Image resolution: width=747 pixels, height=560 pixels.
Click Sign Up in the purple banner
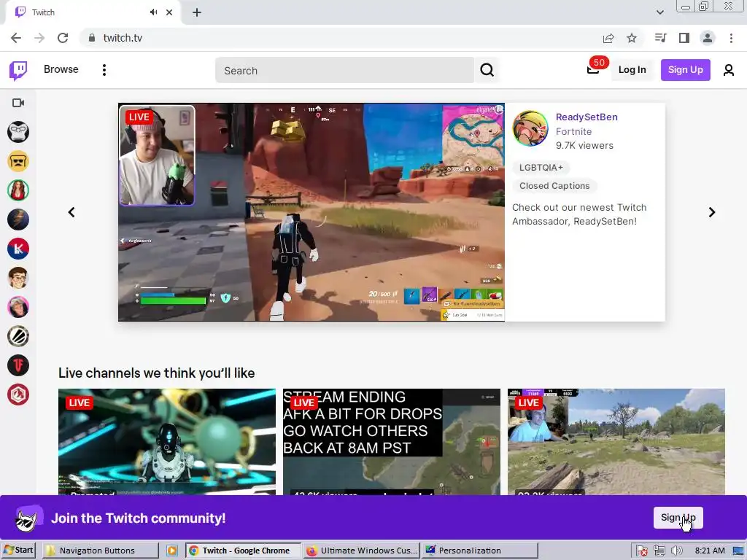coord(678,518)
